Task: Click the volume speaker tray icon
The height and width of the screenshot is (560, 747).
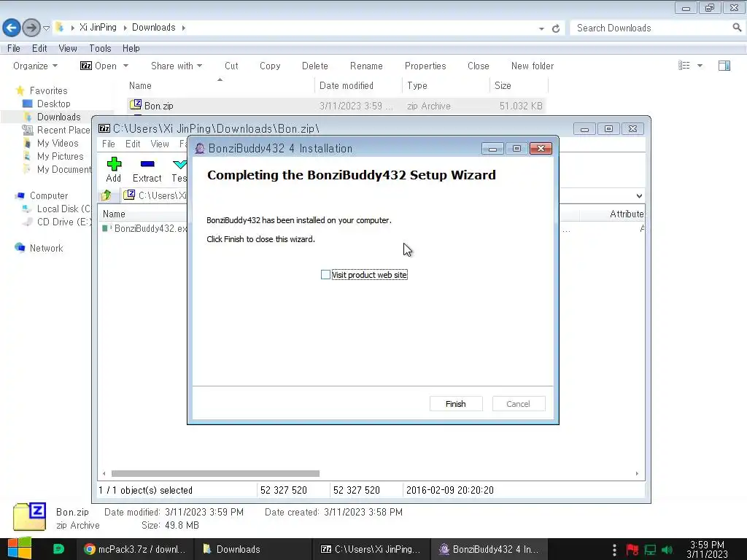Action: pos(667,550)
